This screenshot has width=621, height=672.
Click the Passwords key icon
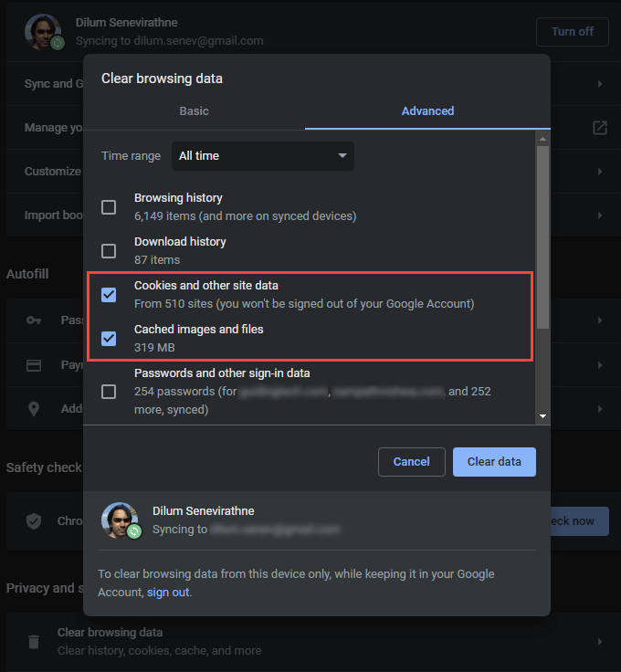point(34,320)
